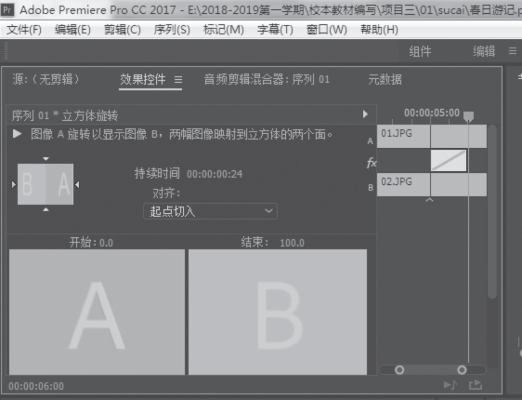Viewport: 522px width, 400px height.
Task: Click the 持续时间 value 00:00:00:24
Action: click(215, 174)
